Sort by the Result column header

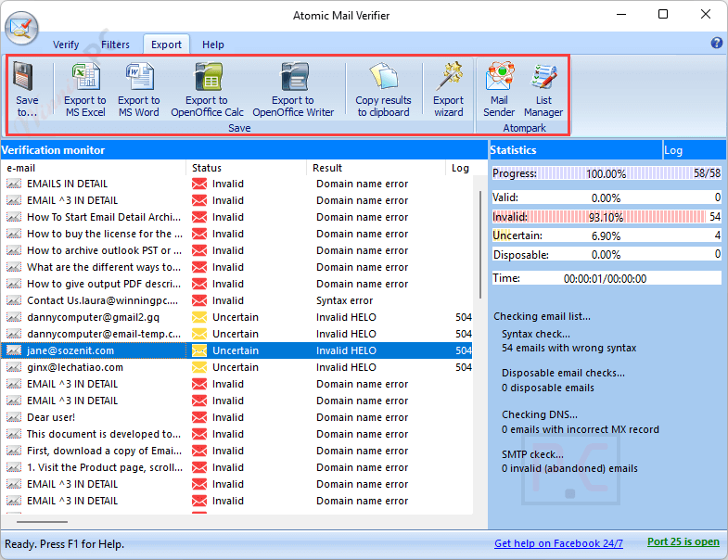tap(376, 168)
